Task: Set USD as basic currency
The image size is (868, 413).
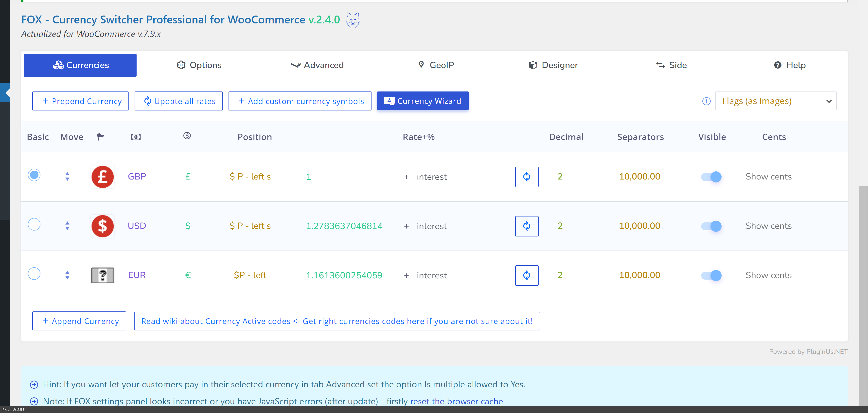Action: click(x=34, y=225)
